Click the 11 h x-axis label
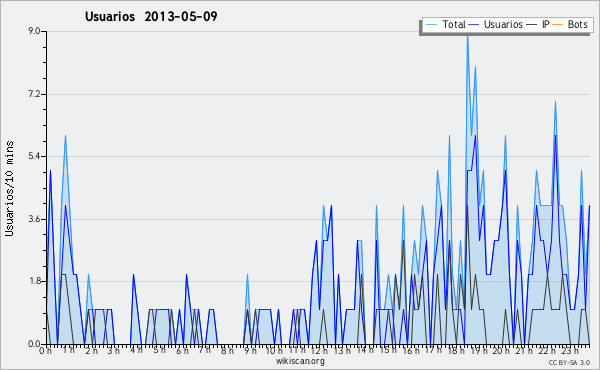 tap(297, 350)
